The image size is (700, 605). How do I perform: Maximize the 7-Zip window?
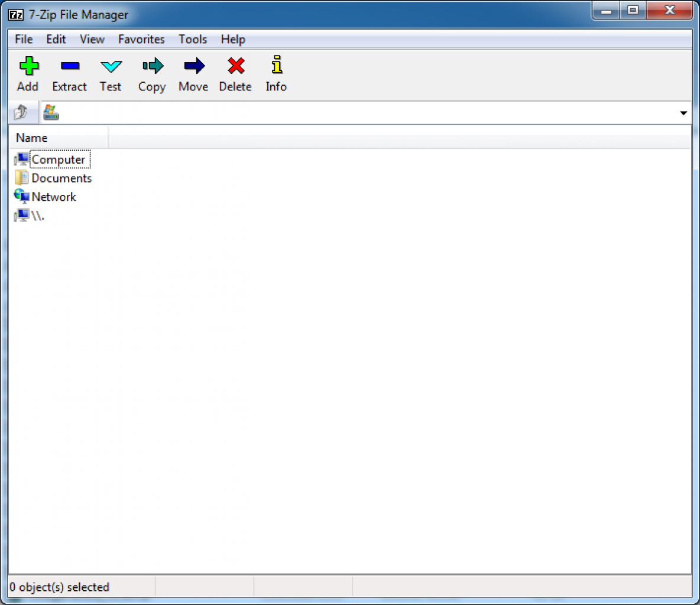click(x=633, y=11)
